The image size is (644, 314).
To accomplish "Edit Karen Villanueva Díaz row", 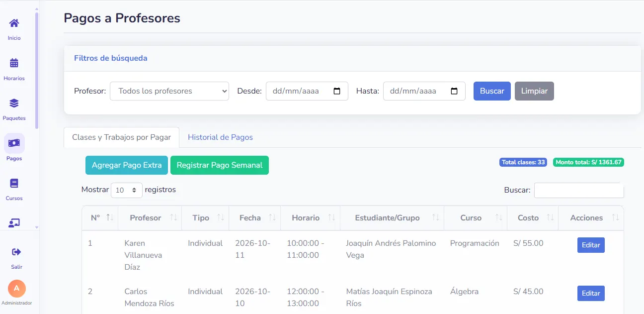I will tap(591, 245).
